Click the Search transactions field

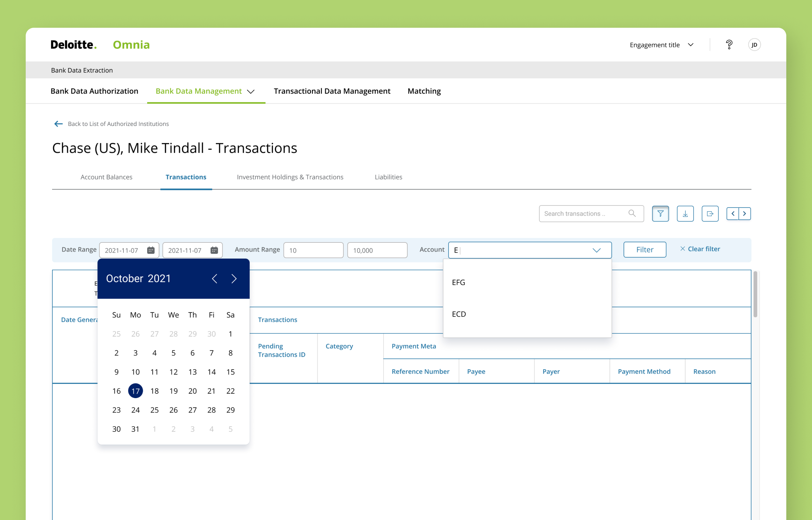[x=591, y=214]
